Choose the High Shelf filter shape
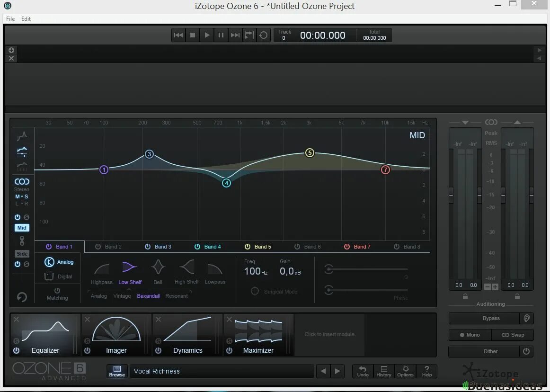Image resolution: width=550 pixels, height=392 pixels. point(186,272)
